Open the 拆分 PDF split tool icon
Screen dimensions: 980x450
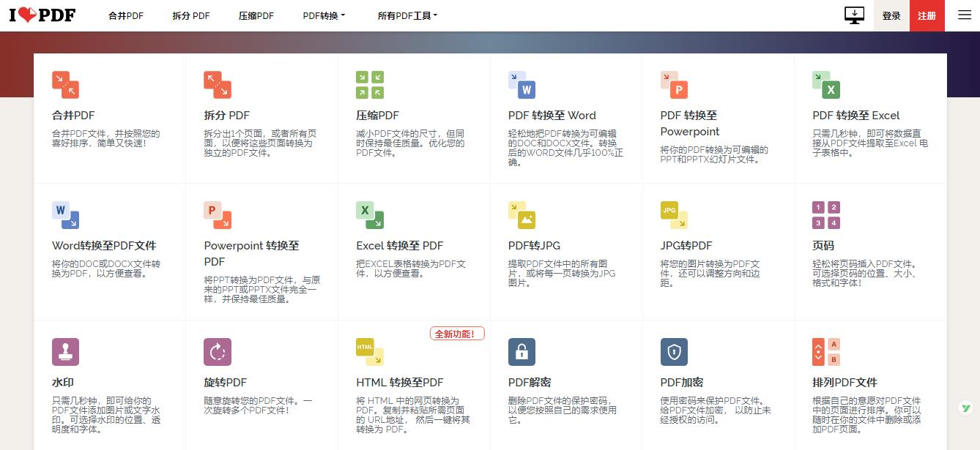218,83
